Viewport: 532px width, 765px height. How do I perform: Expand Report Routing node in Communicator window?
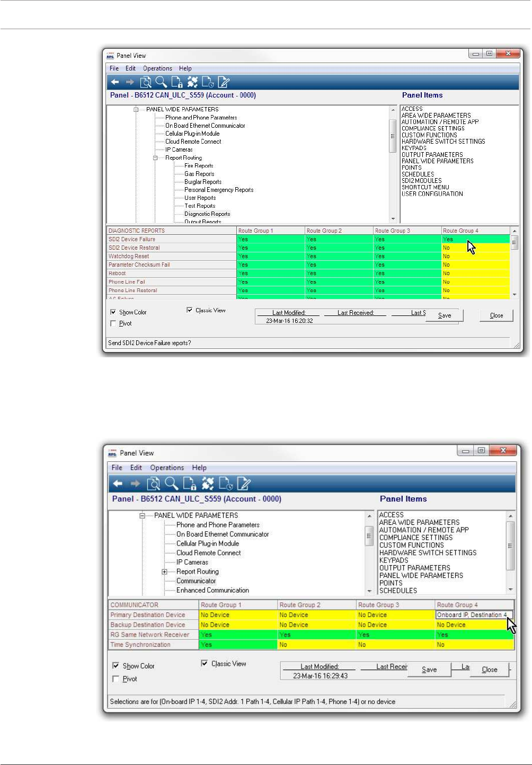pyautogui.click(x=164, y=571)
